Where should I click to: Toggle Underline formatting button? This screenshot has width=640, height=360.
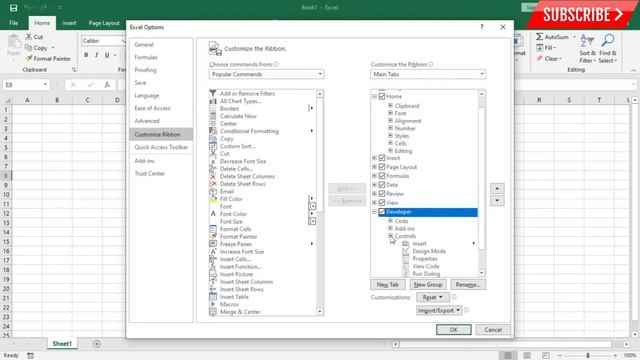[107, 55]
